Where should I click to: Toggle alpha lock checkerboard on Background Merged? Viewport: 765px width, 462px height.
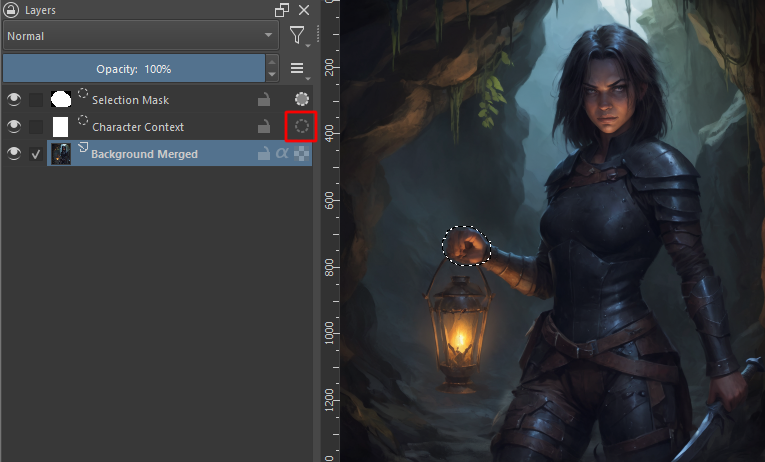301,154
